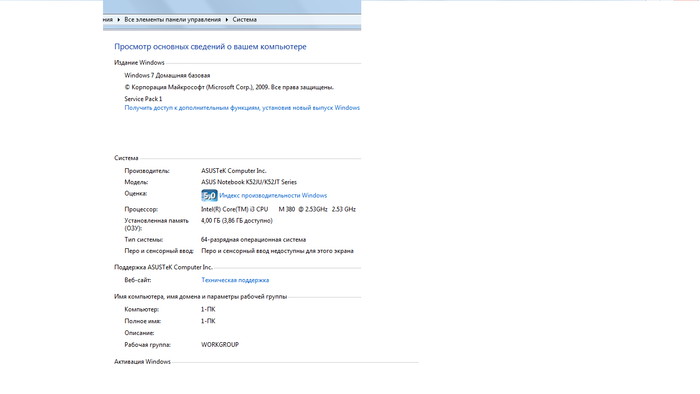This screenshot has height=394, width=700.
Task: Click the '64-разрядная операционная система' text
Action: click(x=253, y=240)
